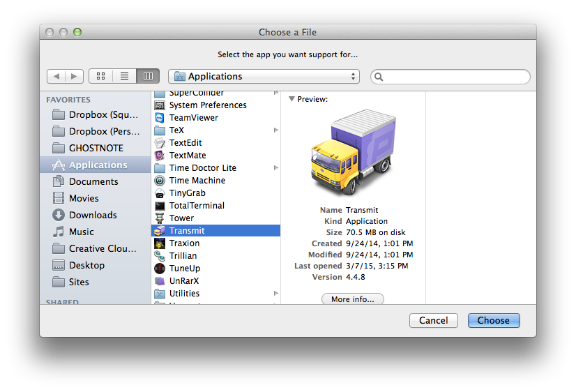
Task: Open Desktop in the sidebar
Action: point(96,265)
